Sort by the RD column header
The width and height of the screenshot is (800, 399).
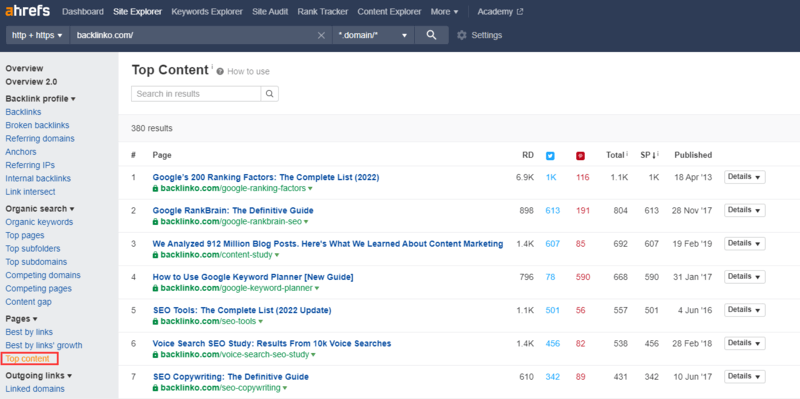(528, 155)
